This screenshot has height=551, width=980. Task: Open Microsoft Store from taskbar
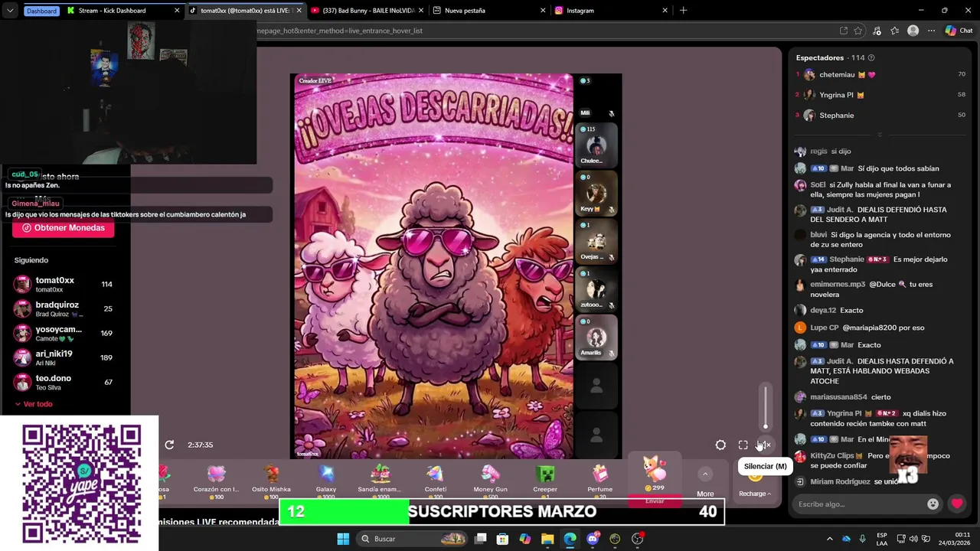(502, 539)
